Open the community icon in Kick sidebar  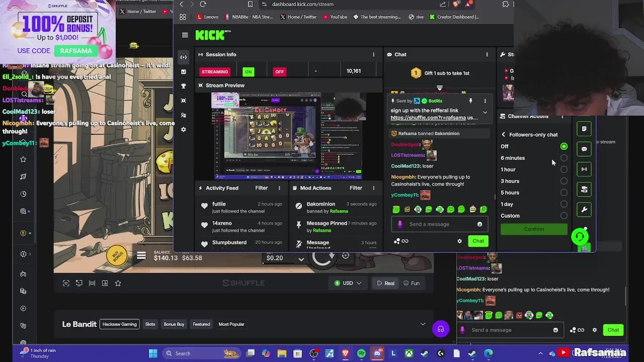click(x=184, y=115)
